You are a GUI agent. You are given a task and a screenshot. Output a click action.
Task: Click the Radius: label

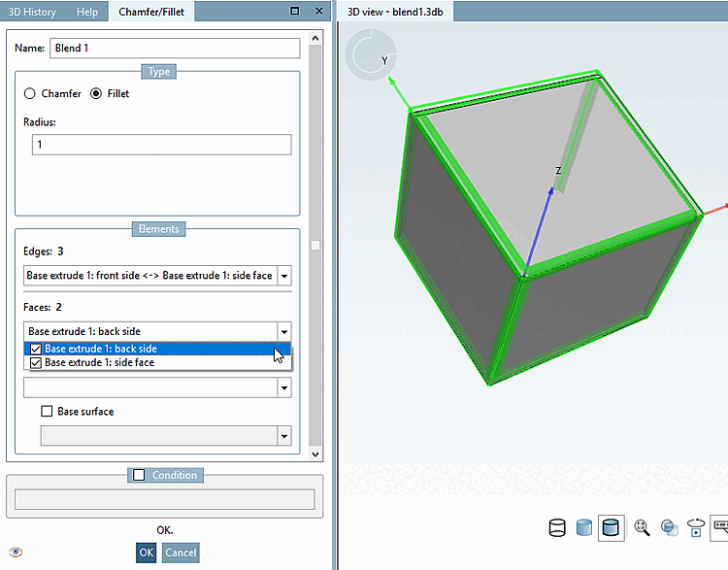pyautogui.click(x=40, y=122)
